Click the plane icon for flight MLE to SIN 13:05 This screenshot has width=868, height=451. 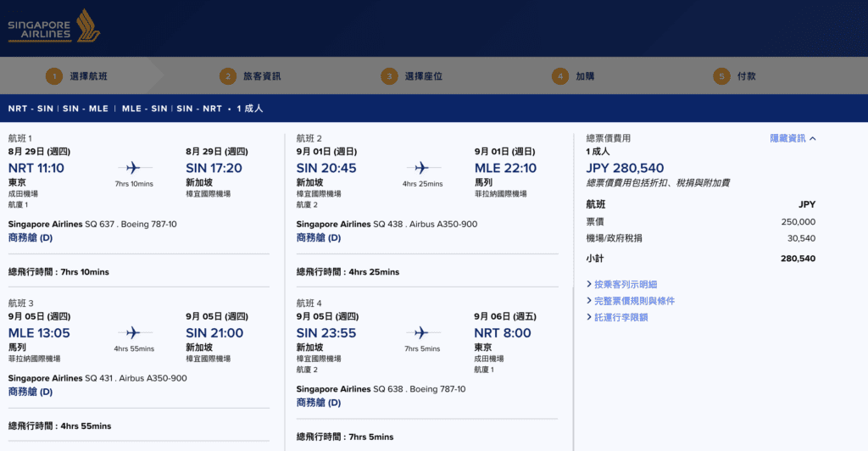point(133,332)
